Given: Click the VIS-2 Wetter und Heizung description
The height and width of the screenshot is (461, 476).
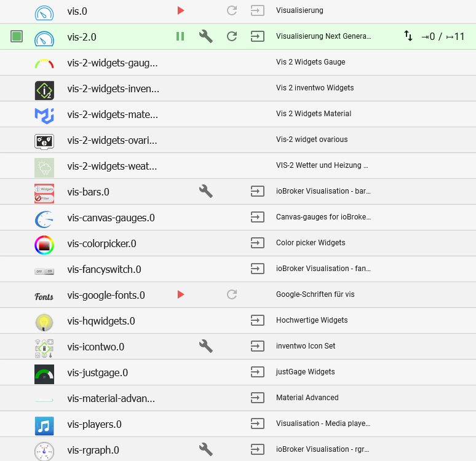Looking at the screenshot, I should pyautogui.click(x=322, y=165).
